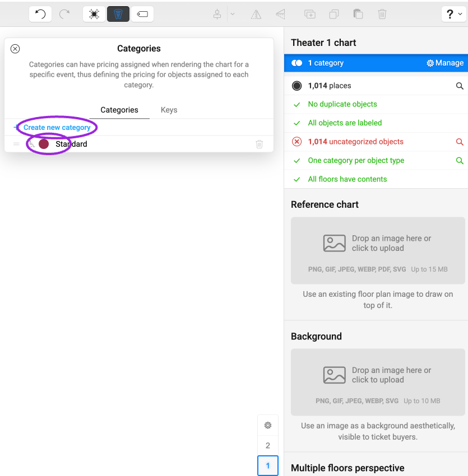
Task: Click Create new category
Action: pos(57,128)
